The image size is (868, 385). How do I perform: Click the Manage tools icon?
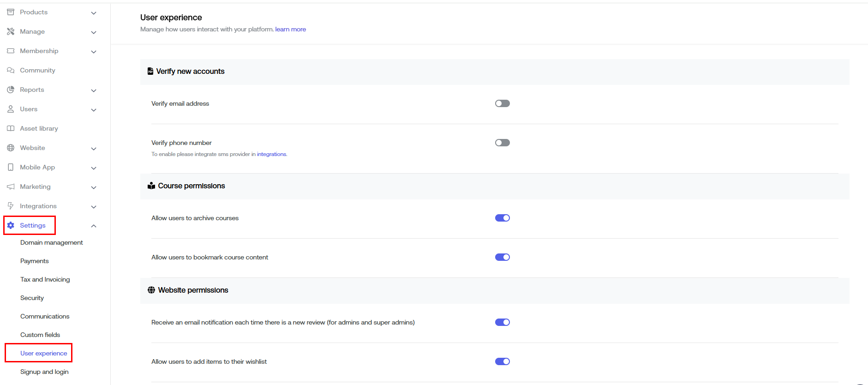tap(11, 31)
